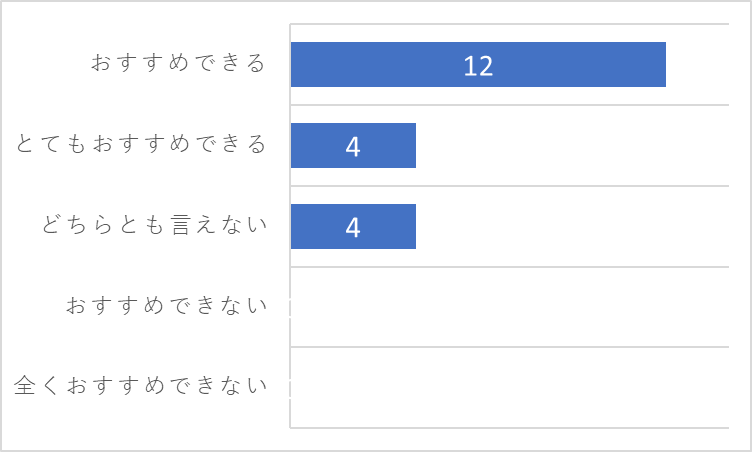
Task: Select data label 4 on どちらとも言えない bar
Action: (x=353, y=227)
